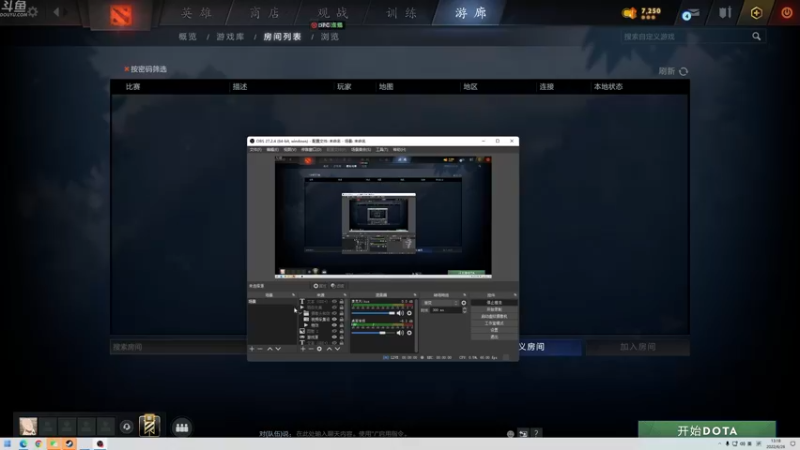This screenshot has height=450, width=800.
Task: Add a source with OBS sources plus
Action: (303, 349)
